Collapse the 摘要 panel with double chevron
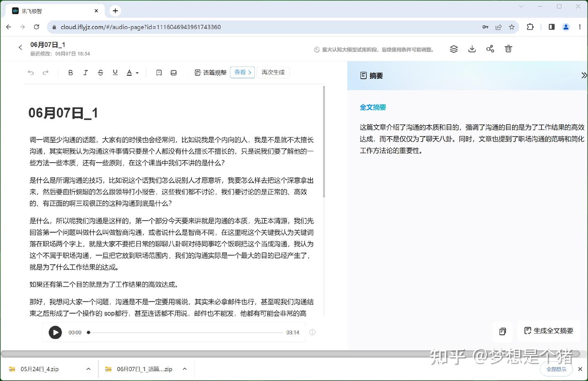Image resolution: width=588 pixels, height=381 pixels. pyautogui.click(x=584, y=75)
